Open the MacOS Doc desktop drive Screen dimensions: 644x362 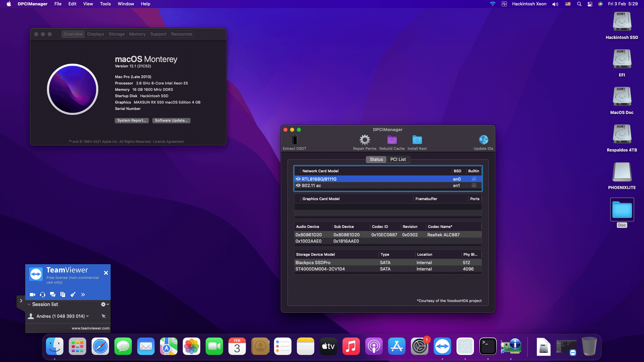622,97
